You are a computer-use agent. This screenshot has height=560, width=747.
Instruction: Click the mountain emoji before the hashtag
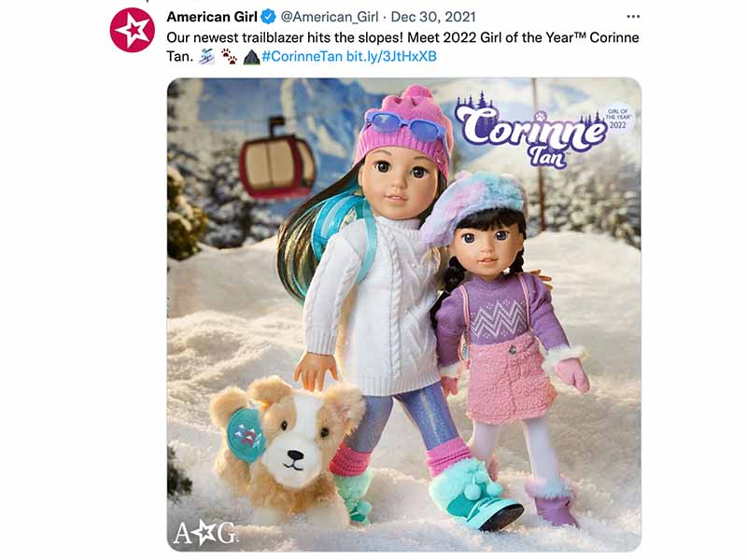click(251, 57)
